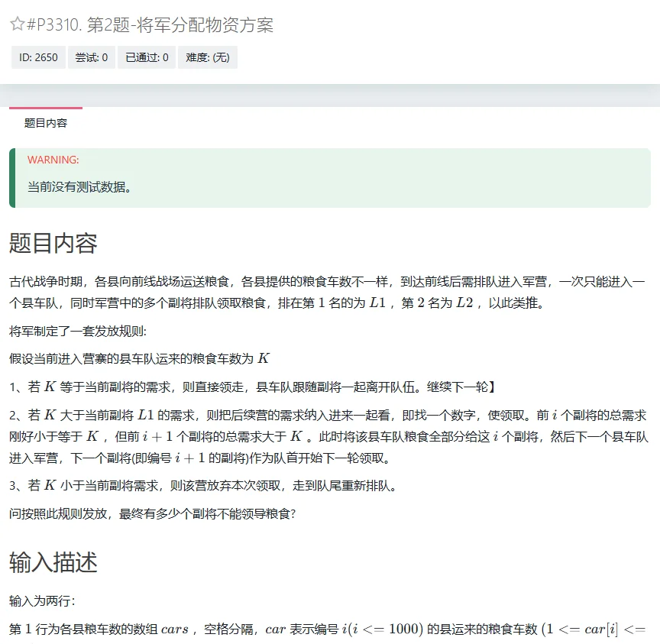Screen dimensions: 660x644
Task: Click the 题目内容 section heading
Action: point(53,243)
